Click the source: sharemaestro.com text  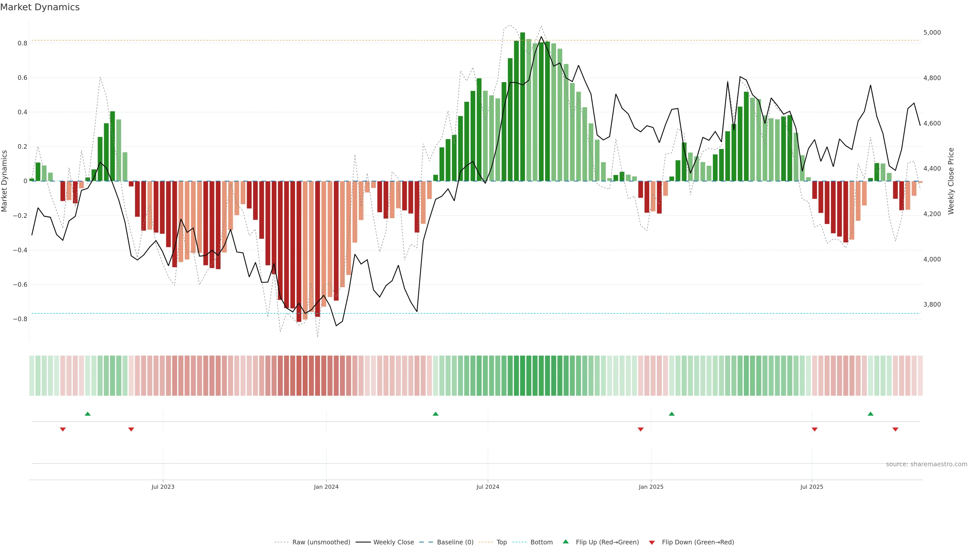pyautogui.click(x=926, y=464)
